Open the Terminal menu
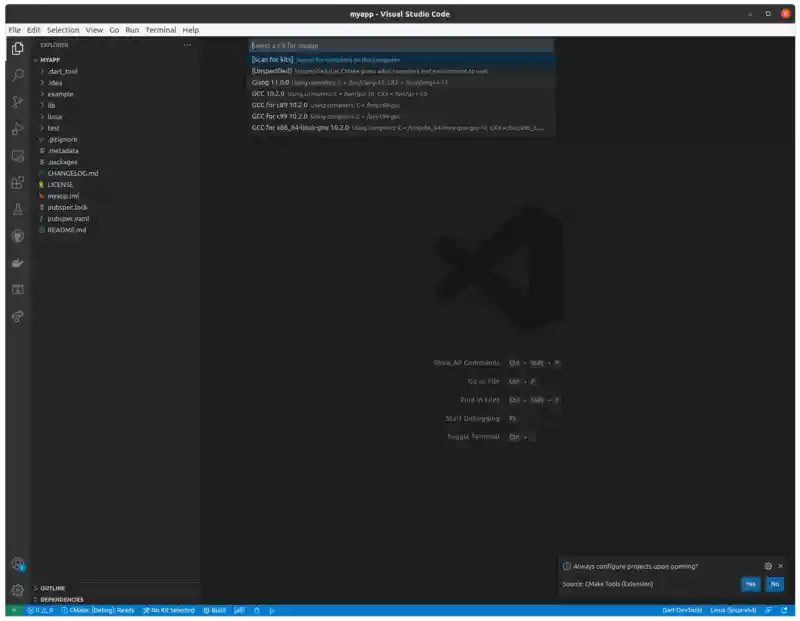 click(x=162, y=30)
